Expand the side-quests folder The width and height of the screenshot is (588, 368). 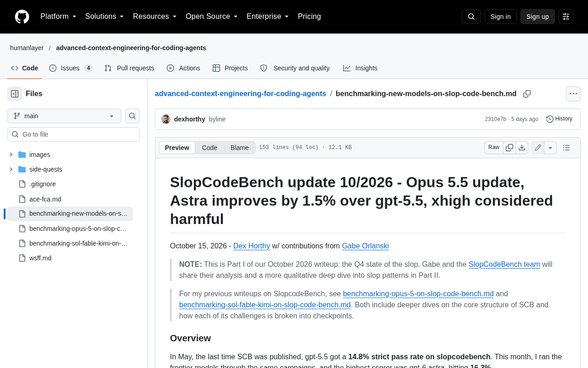click(11, 169)
